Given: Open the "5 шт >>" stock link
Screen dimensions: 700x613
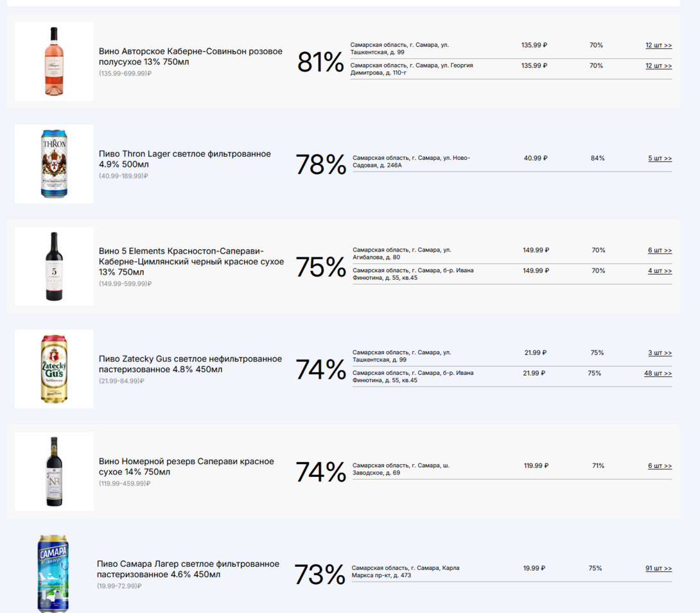Looking at the screenshot, I should click(x=660, y=159).
